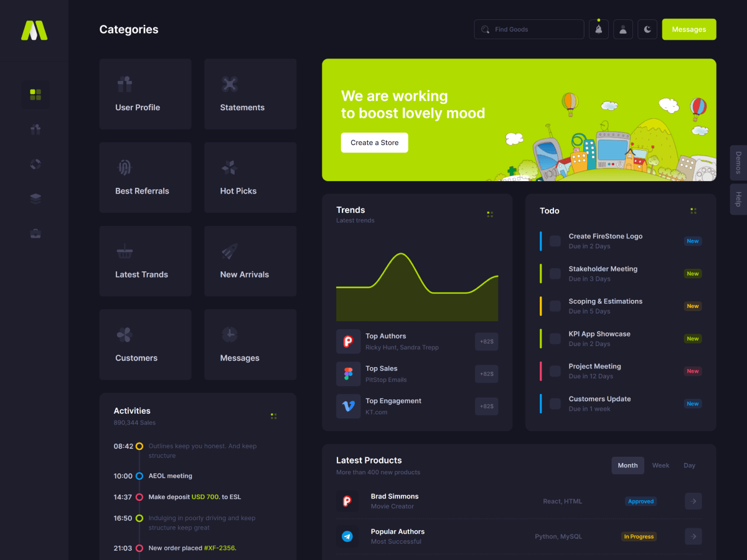Open the user account icon in header

coord(623,29)
